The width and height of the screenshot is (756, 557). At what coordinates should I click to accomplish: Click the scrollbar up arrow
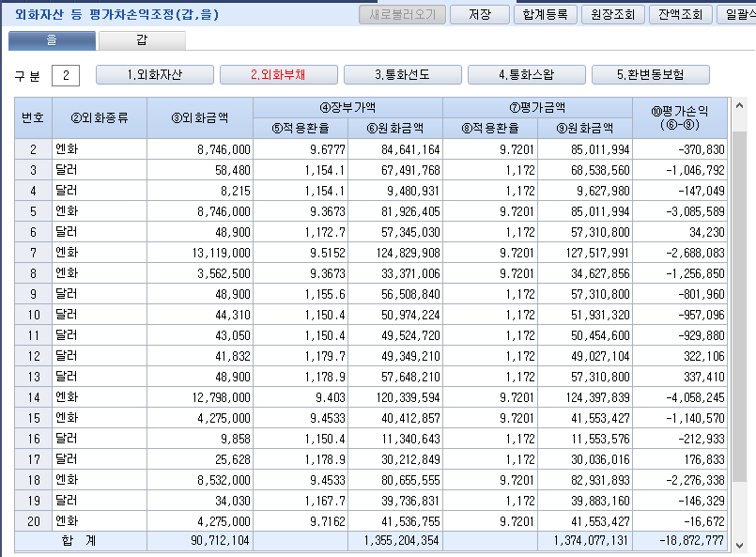739,105
